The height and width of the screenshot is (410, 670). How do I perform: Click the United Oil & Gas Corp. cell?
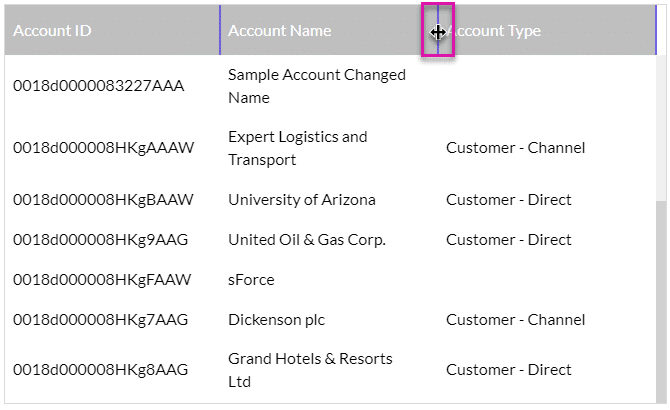(x=306, y=240)
